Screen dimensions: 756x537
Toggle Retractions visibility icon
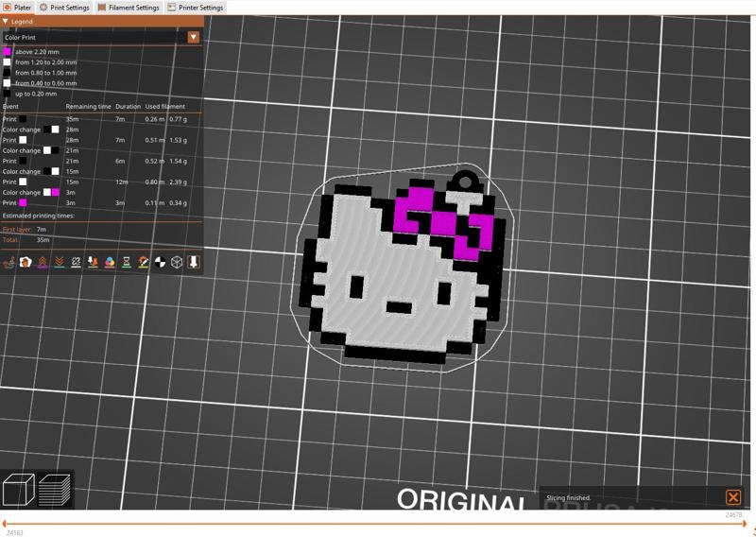coord(43,263)
